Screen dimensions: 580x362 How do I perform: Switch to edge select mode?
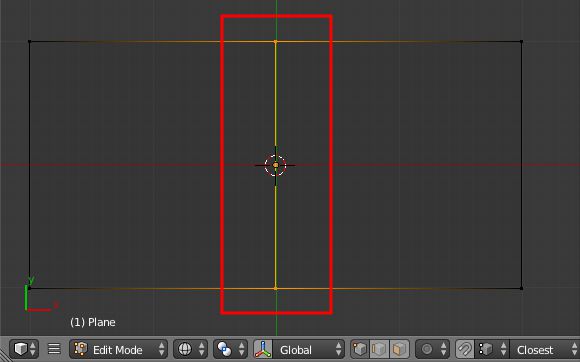pyautogui.click(x=380, y=349)
